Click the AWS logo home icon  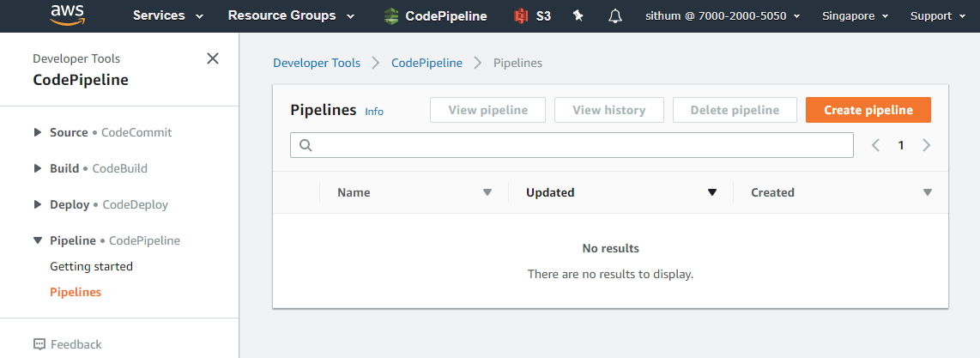point(67,15)
